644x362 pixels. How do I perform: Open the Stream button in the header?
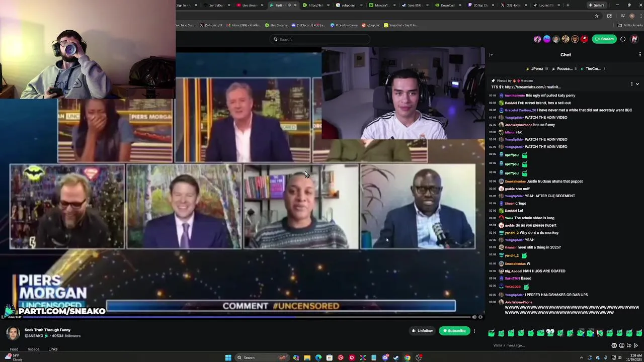pyautogui.click(x=604, y=39)
